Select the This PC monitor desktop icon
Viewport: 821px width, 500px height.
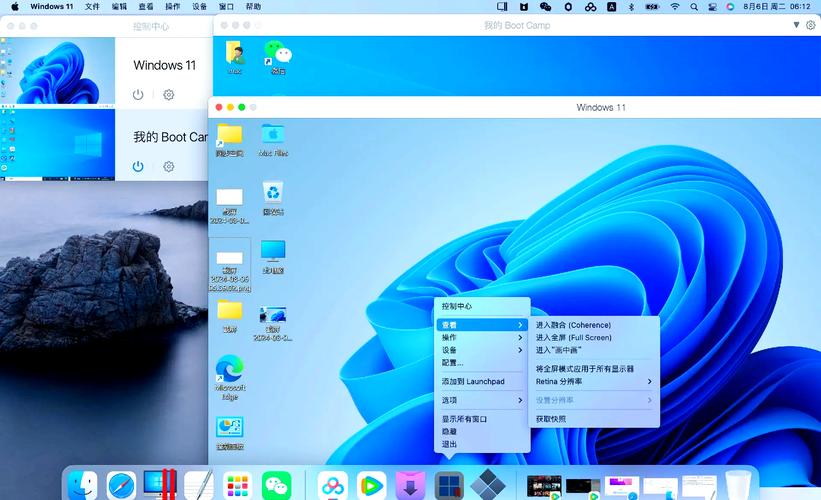[x=273, y=257]
